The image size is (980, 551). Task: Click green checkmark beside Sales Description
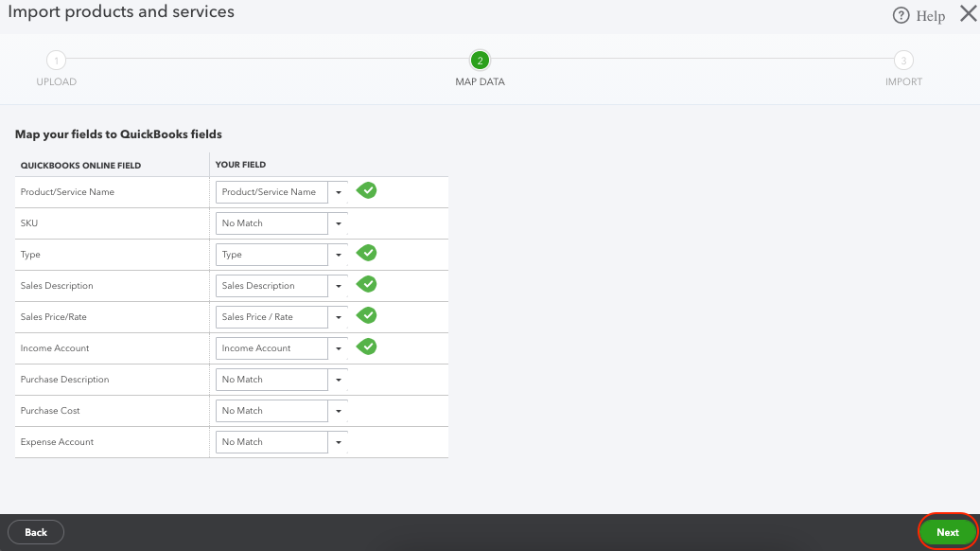point(367,285)
